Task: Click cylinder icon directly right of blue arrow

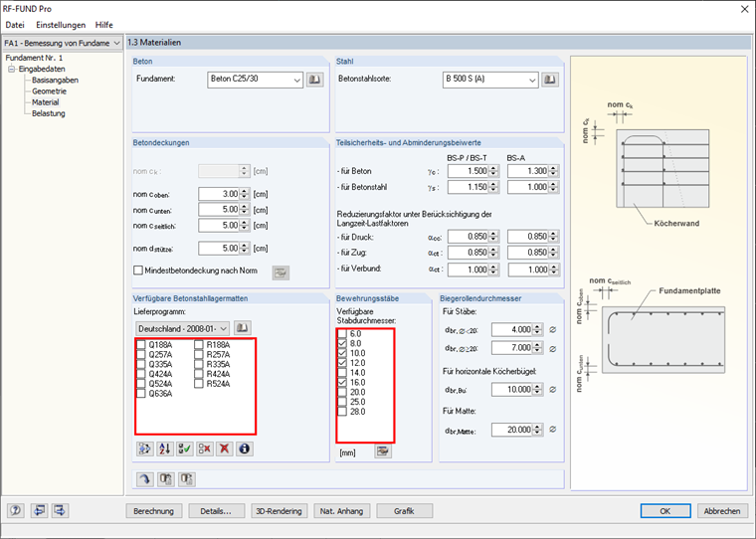Action: [x=166, y=479]
